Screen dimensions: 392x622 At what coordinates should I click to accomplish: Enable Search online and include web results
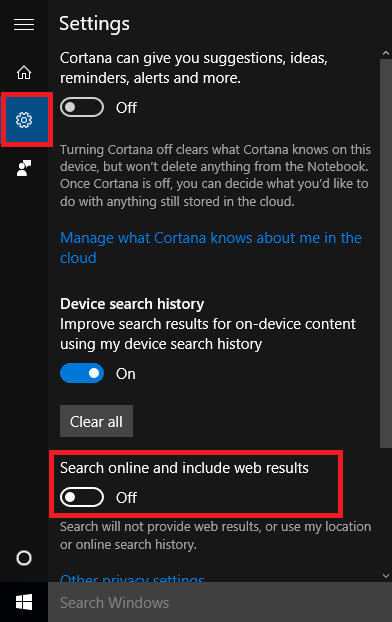82,497
